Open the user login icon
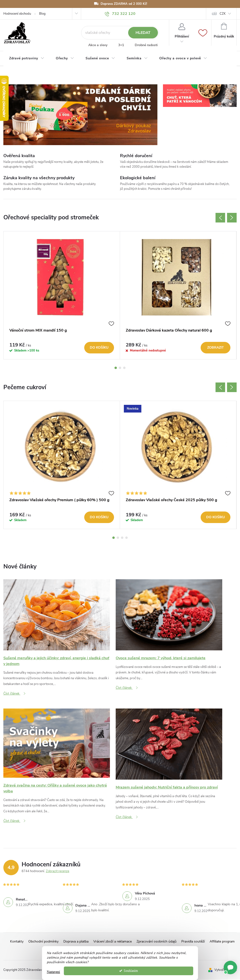 tap(181, 27)
